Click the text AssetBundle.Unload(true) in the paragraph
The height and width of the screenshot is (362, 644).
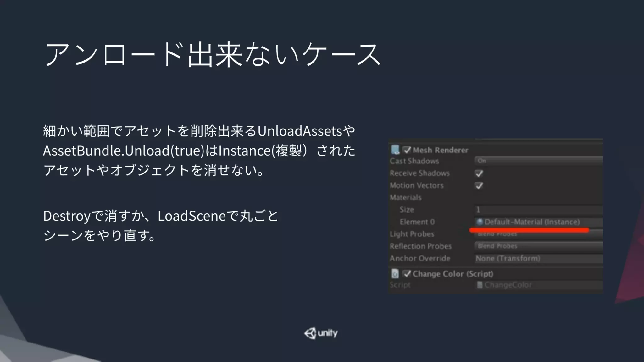[x=124, y=151]
